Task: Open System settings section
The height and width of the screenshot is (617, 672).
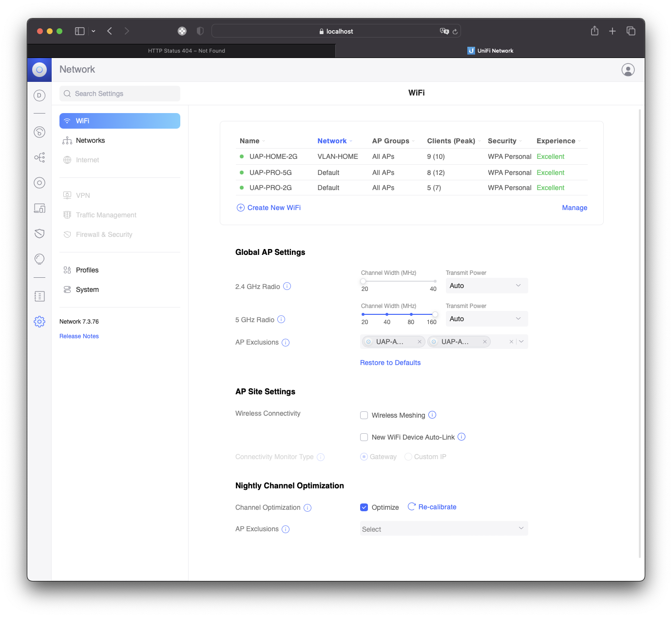Action: pyautogui.click(x=120, y=289)
